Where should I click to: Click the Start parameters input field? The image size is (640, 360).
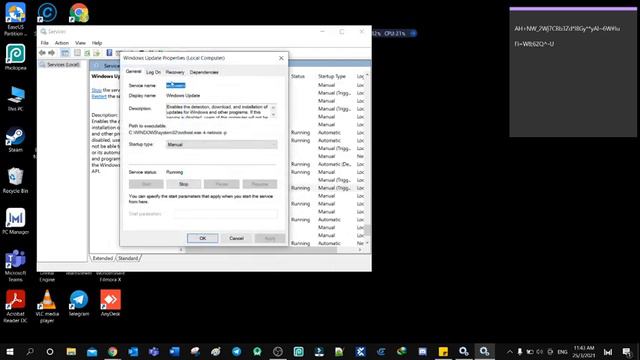click(x=225, y=213)
